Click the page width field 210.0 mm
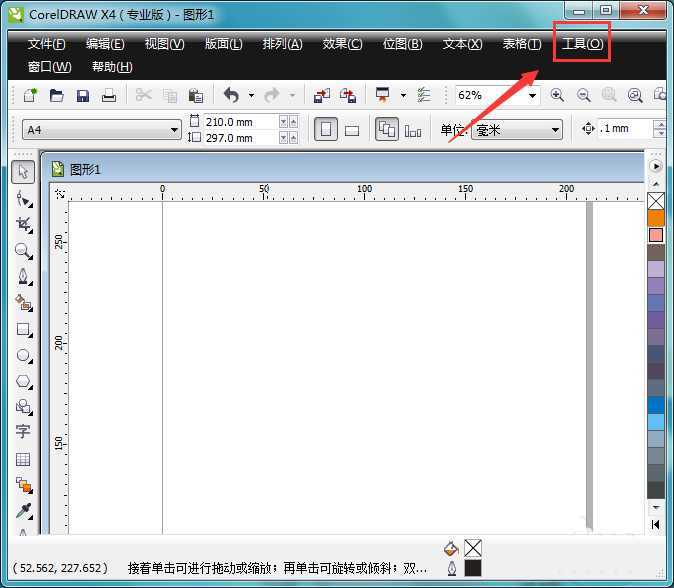 238,122
